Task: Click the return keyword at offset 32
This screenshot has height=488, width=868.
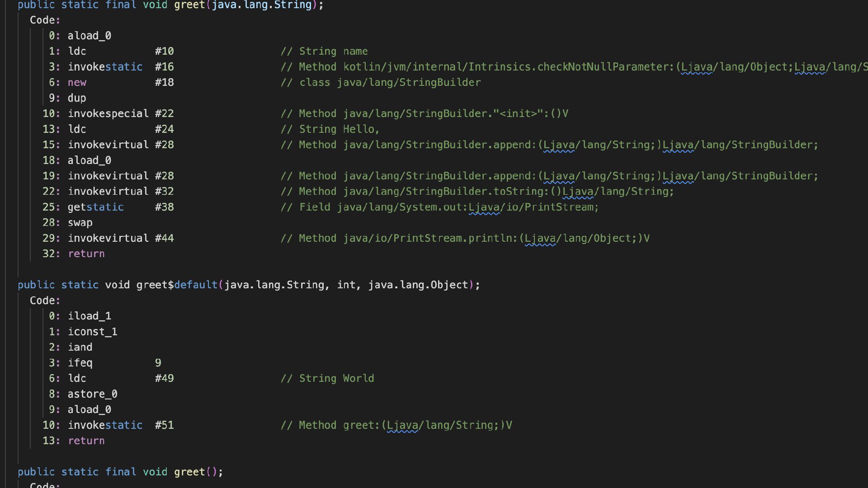Action: 86,254
